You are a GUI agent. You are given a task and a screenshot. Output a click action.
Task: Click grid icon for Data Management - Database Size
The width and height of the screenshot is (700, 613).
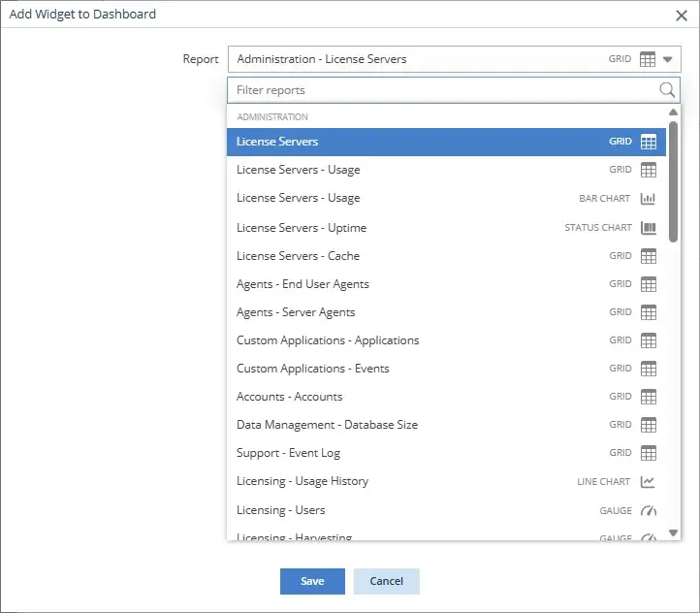[x=649, y=425]
